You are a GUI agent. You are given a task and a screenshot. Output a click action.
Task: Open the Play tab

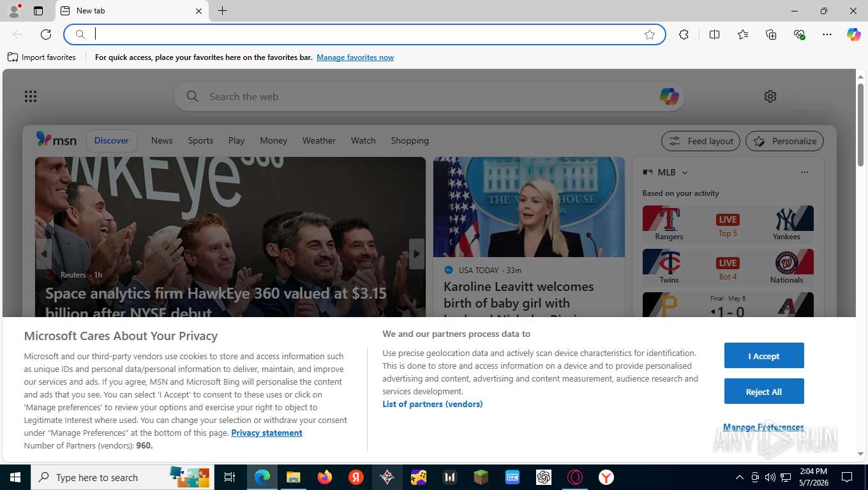237,140
